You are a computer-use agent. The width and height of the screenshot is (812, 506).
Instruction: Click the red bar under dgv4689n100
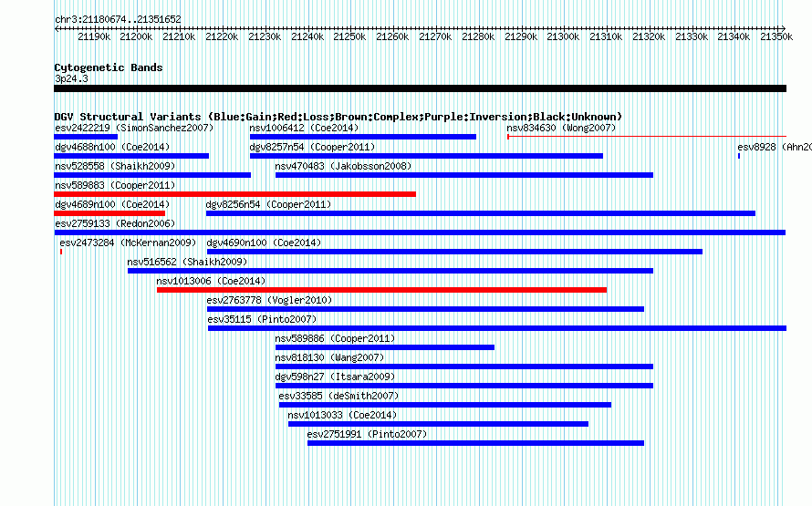109,213
